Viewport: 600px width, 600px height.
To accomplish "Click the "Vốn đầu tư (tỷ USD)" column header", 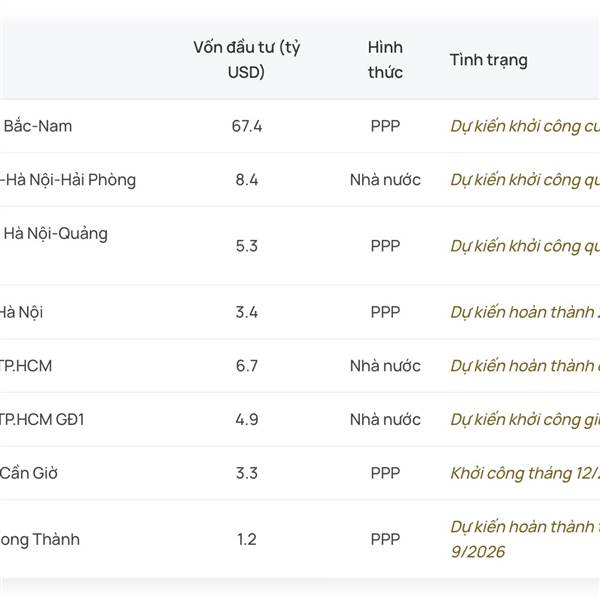I will 247,59.
